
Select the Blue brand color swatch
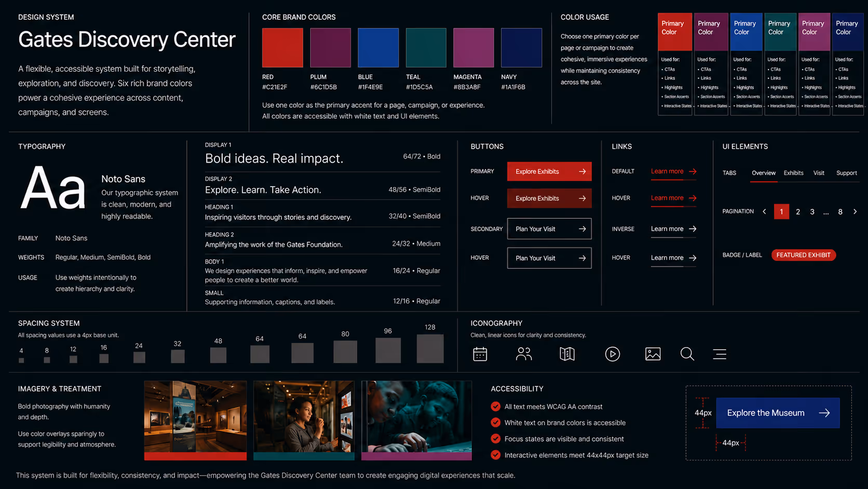tap(378, 48)
